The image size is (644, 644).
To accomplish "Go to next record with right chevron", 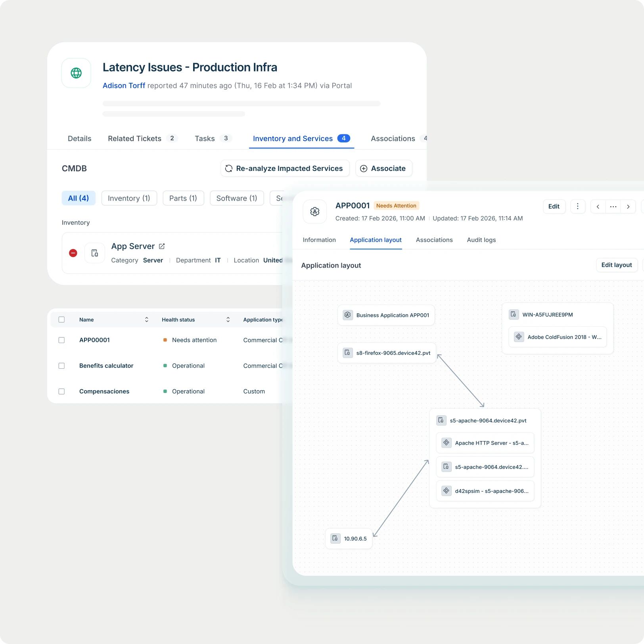I will (x=628, y=207).
